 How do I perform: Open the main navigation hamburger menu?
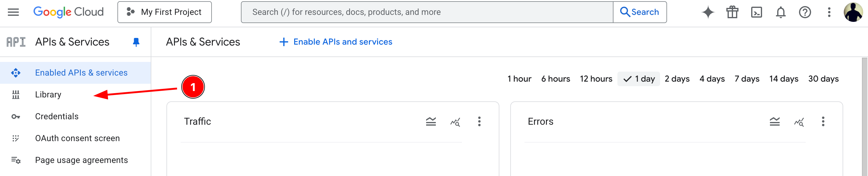13,12
